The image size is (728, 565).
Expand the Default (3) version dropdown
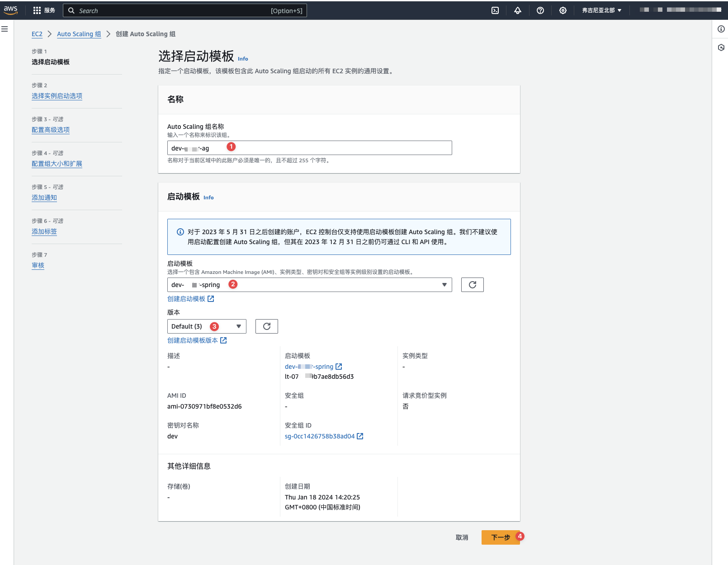pos(207,326)
